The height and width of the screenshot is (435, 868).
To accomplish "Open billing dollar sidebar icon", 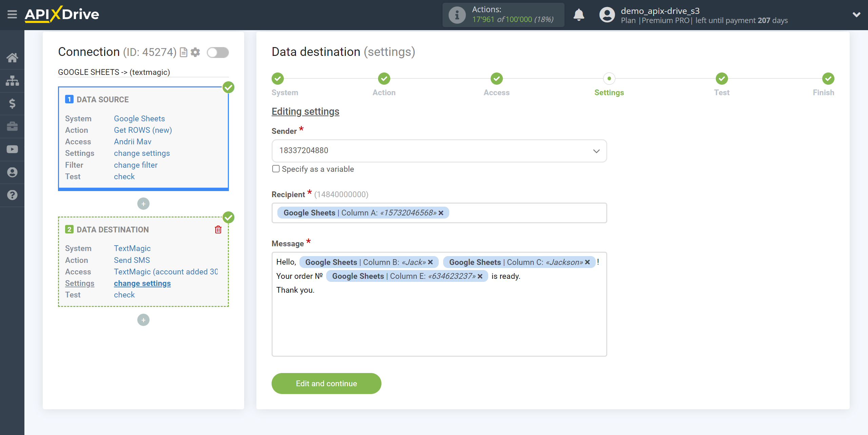I will click(12, 103).
